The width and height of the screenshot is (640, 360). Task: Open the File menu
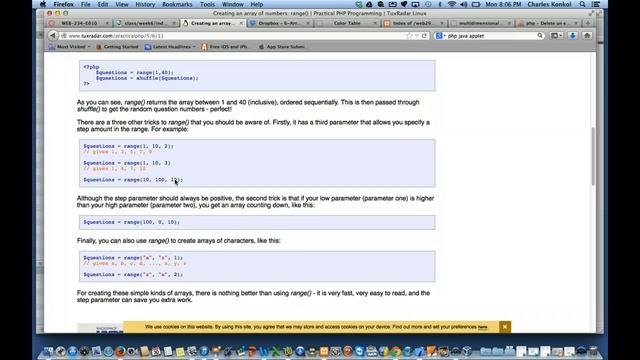pos(85,4)
